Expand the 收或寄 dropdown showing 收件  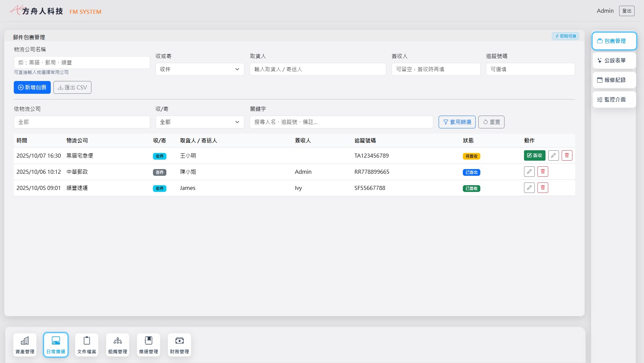[x=200, y=69]
